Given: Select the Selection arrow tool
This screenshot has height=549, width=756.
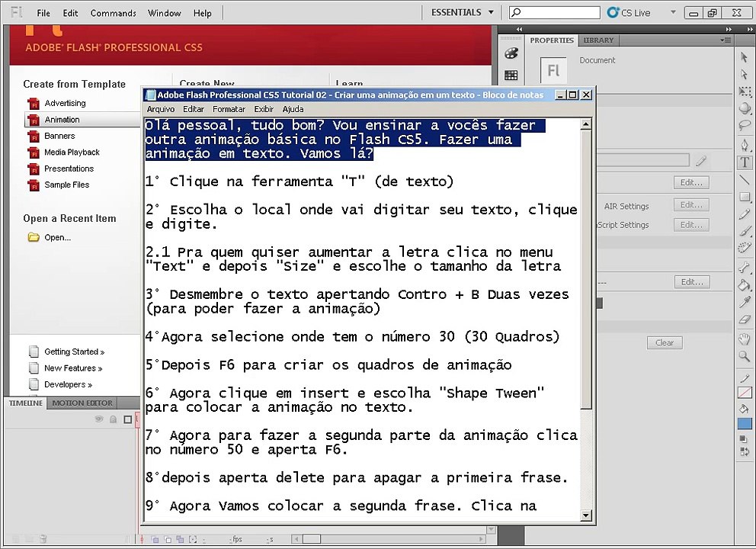Looking at the screenshot, I should coord(744,57).
